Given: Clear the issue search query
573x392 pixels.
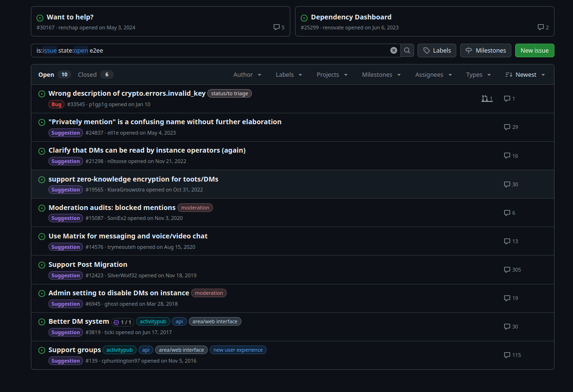Looking at the screenshot, I should coord(394,50).
